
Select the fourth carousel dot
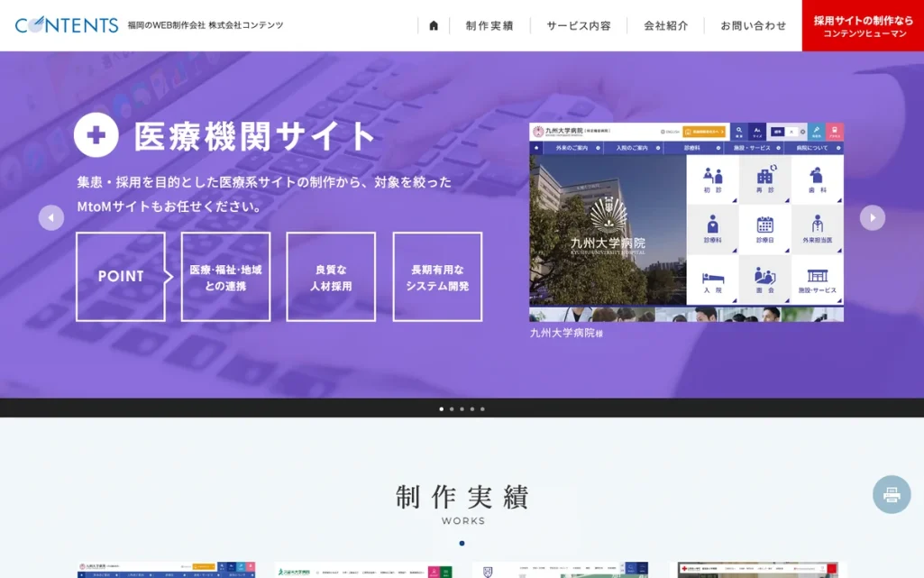(472, 408)
